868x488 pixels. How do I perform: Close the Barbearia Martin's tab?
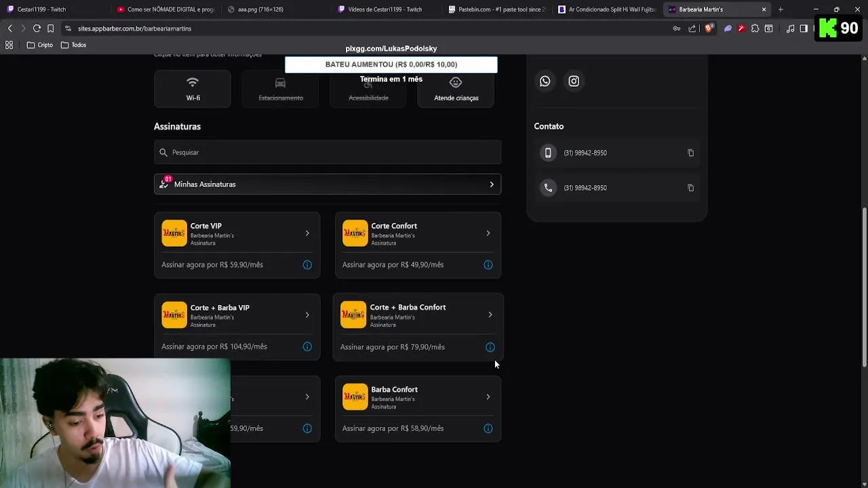tap(764, 9)
